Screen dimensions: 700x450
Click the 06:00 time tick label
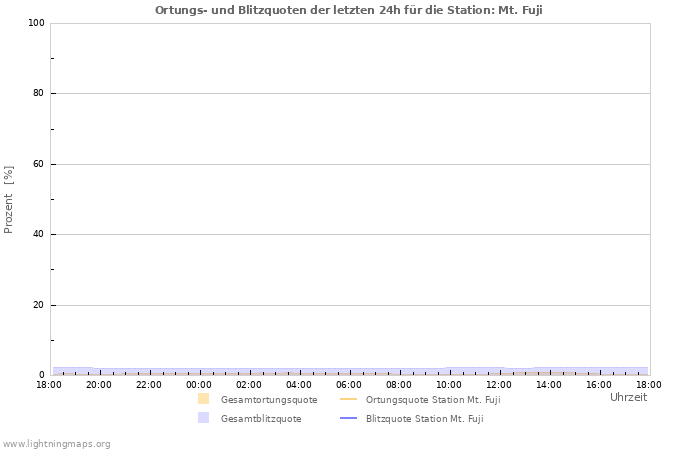tap(349, 384)
